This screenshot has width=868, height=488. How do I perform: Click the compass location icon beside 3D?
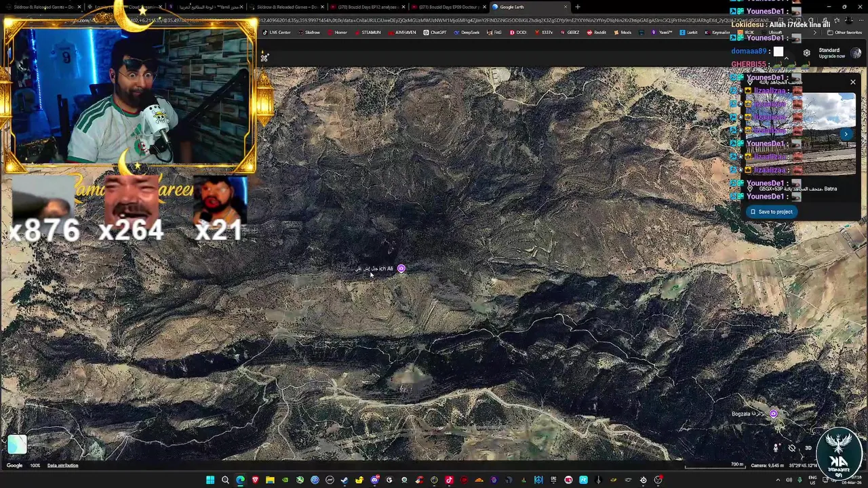click(791, 448)
